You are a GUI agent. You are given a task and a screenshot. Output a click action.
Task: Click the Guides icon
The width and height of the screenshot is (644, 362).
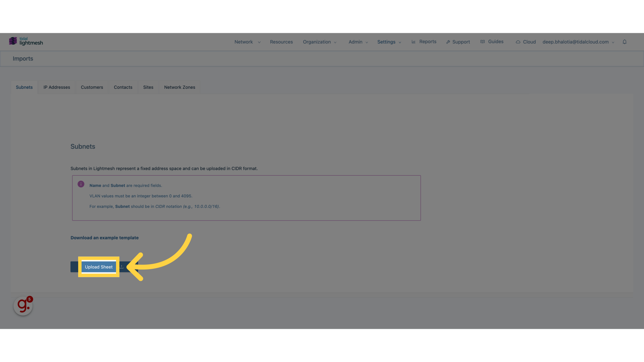(x=483, y=42)
